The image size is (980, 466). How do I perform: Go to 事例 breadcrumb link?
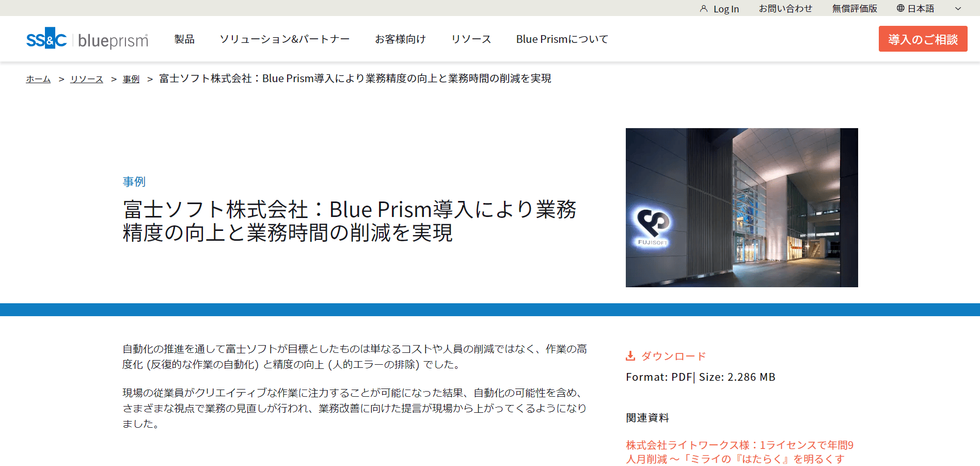131,79
